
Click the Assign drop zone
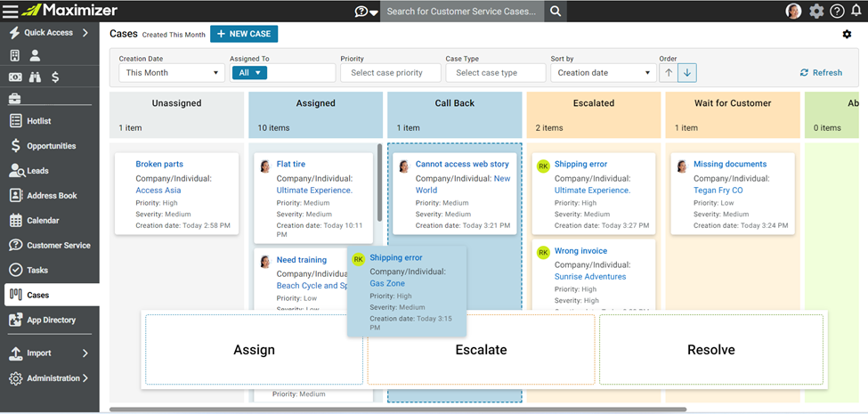(254, 350)
